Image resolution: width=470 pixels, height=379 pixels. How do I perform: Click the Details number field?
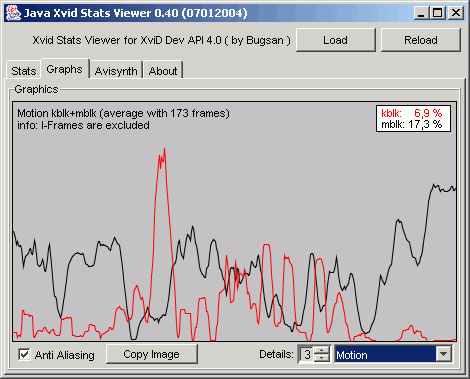pos(306,354)
